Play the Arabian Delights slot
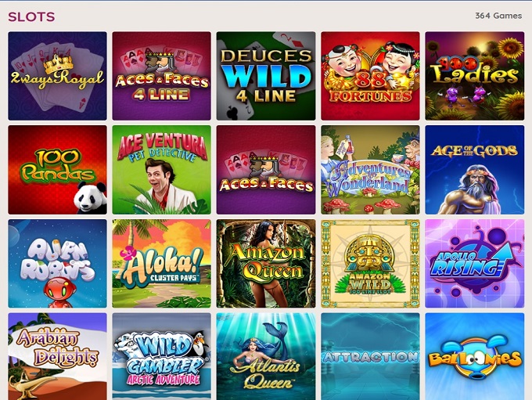The height and width of the screenshot is (400, 532). (x=57, y=356)
